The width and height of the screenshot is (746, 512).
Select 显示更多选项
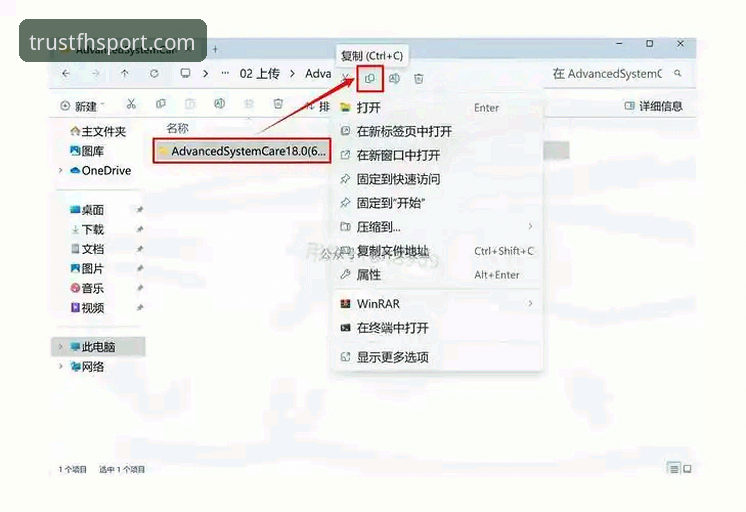[437, 357]
